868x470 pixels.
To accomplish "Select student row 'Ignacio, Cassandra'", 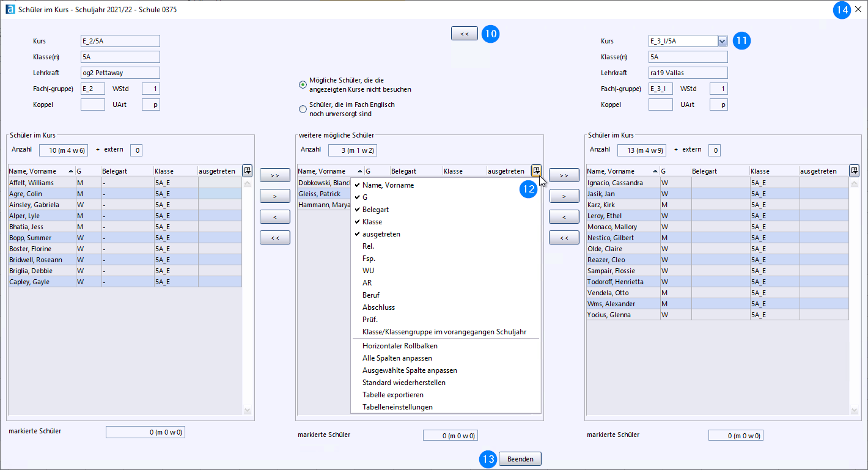I will (x=718, y=183).
